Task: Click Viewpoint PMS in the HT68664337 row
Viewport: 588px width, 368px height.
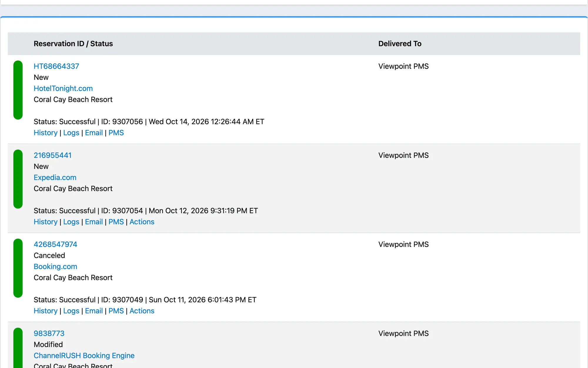Action: click(403, 66)
